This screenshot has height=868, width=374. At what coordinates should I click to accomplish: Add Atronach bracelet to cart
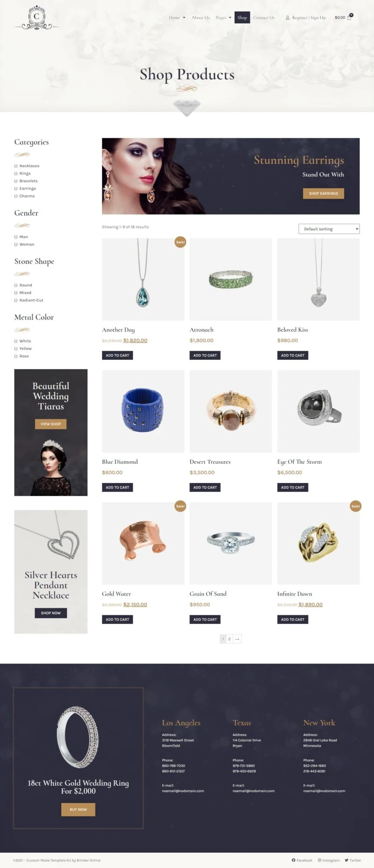(x=205, y=355)
